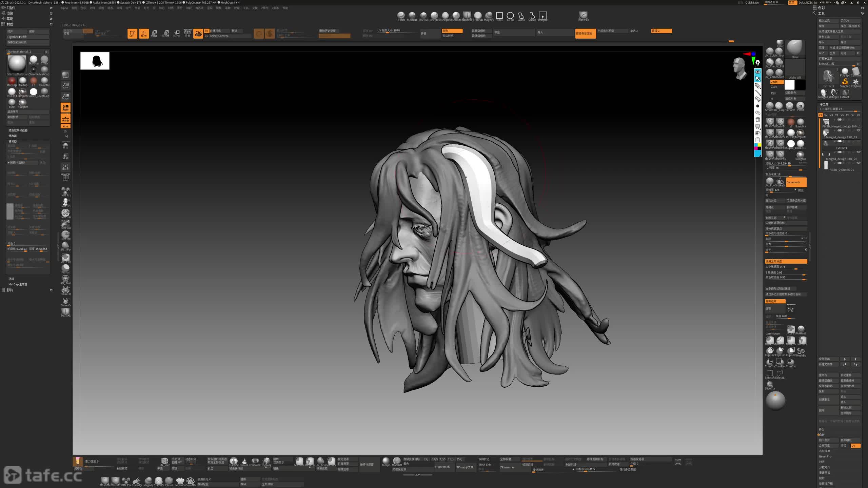Viewport: 868px width, 488px height.
Task: Activate the Edit mode button
Action: point(132,33)
